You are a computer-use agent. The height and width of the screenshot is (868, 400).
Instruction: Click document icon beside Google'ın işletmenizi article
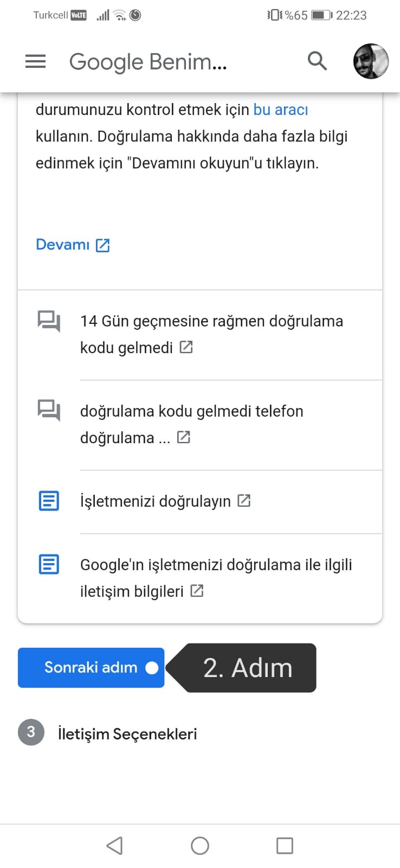49,564
